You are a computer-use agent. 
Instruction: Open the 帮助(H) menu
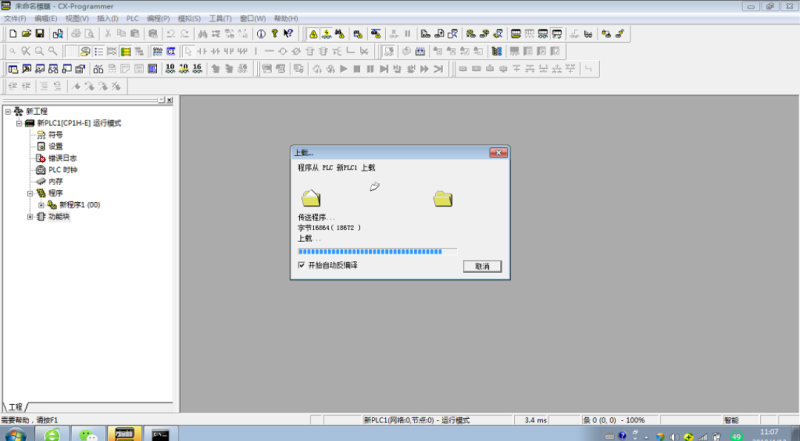pyautogui.click(x=286, y=18)
